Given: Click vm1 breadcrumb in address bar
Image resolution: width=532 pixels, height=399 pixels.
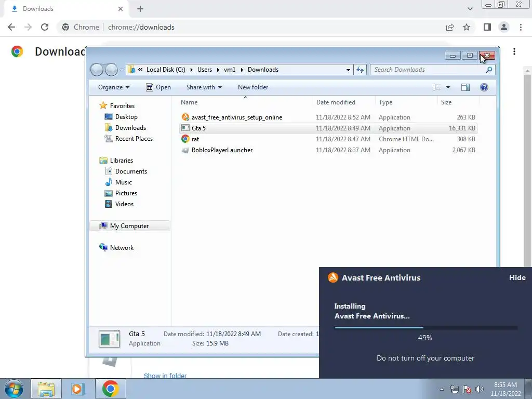Looking at the screenshot, I should tap(229, 70).
